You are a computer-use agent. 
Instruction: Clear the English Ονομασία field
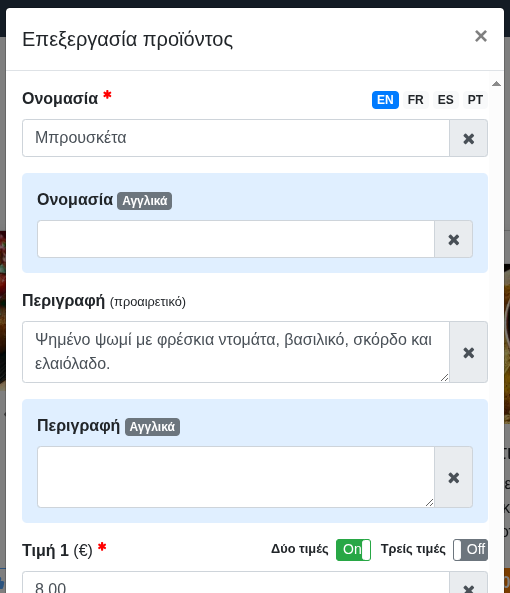453,239
